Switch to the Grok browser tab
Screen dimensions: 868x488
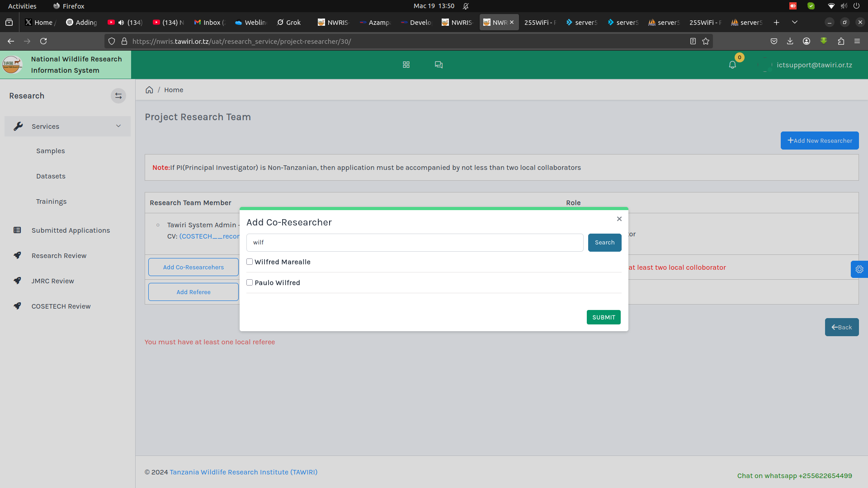289,22
